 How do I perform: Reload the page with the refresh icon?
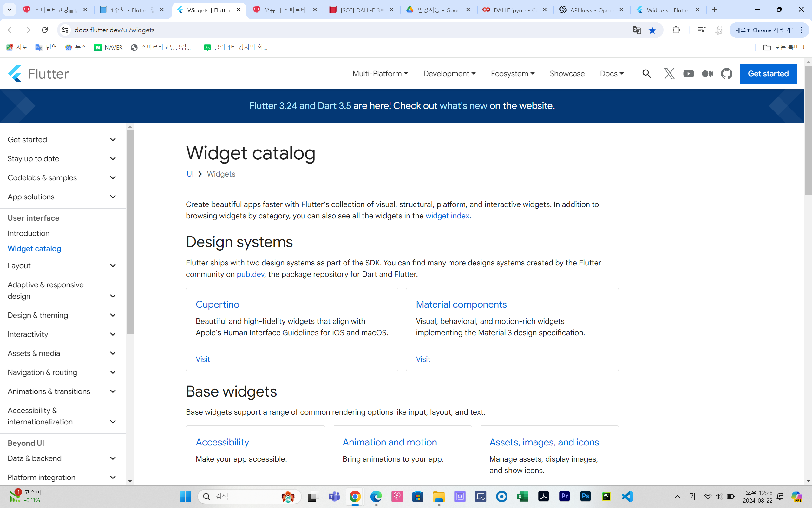point(45,30)
